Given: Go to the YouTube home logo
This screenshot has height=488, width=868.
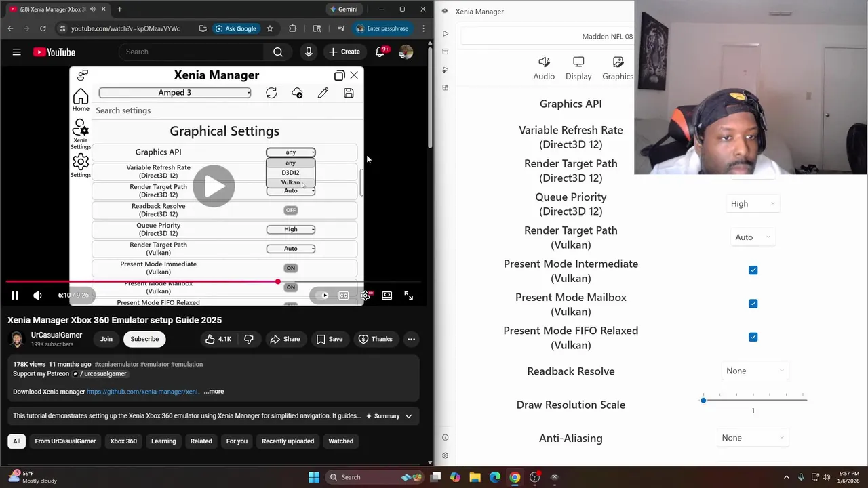Looking at the screenshot, I should pos(54,52).
